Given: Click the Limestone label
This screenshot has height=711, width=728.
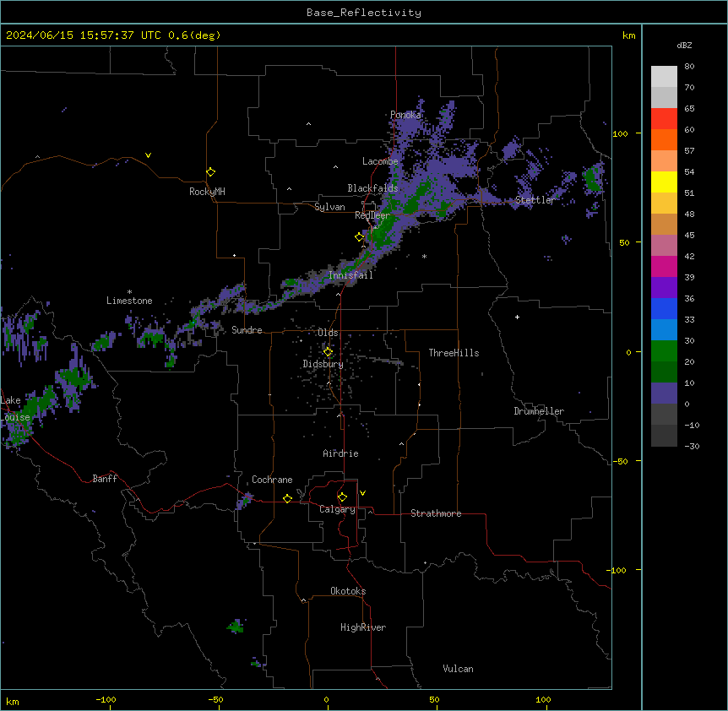Looking at the screenshot, I should point(129,301).
